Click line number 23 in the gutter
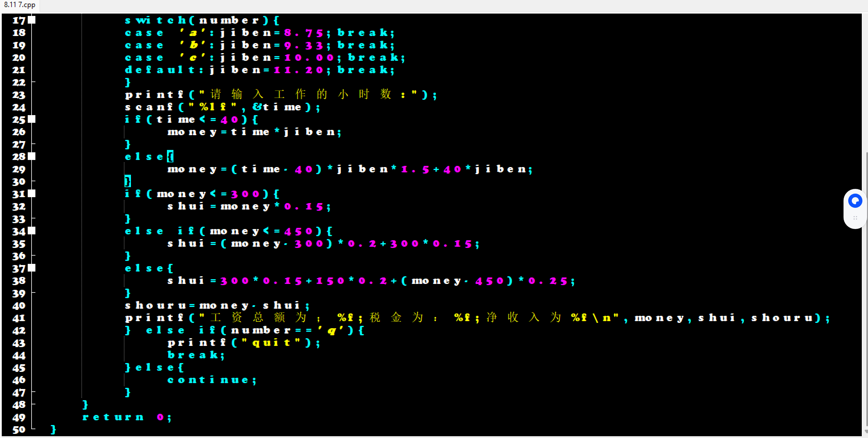 point(19,95)
